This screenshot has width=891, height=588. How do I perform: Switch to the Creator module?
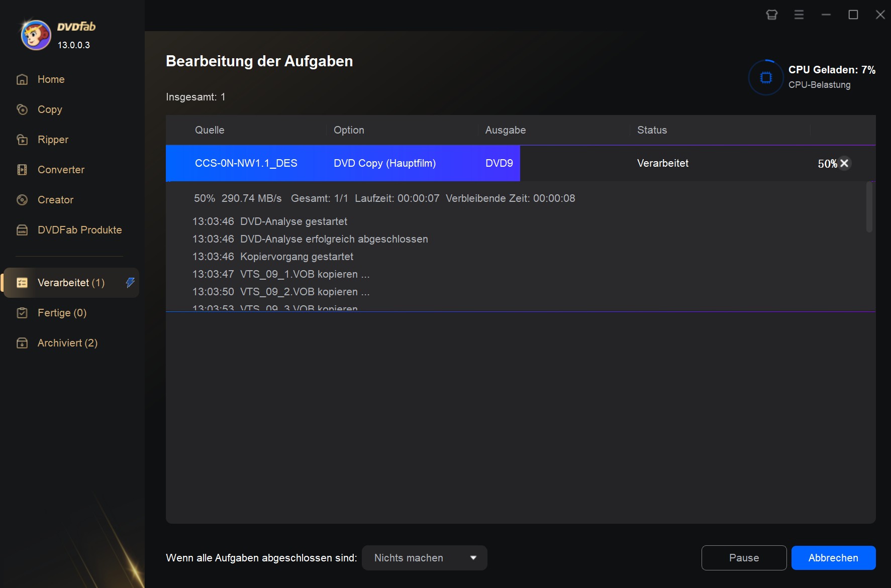pyautogui.click(x=55, y=200)
